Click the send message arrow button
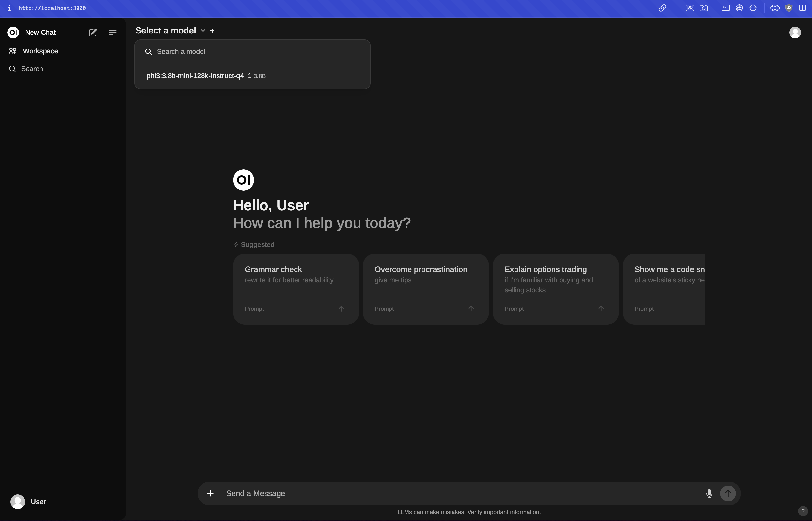Screen dimensions: 812x521 tap(728, 494)
